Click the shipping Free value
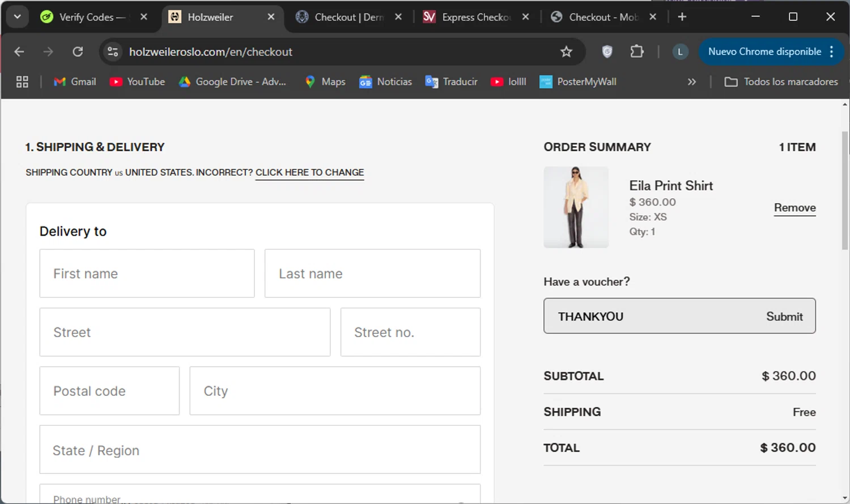This screenshot has height=504, width=850. tap(804, 412)
